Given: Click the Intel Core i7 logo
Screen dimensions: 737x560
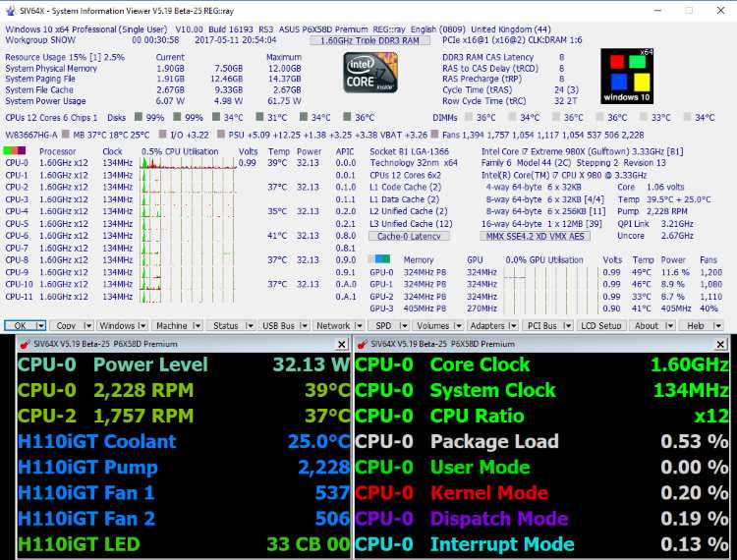Looking at the screenshot, I should tap(370, 73).
